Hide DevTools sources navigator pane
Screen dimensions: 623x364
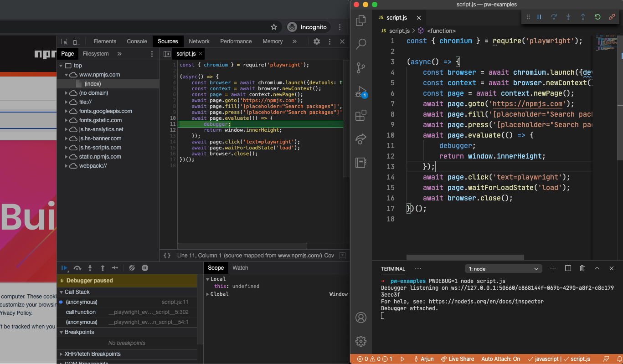[167, 54]
